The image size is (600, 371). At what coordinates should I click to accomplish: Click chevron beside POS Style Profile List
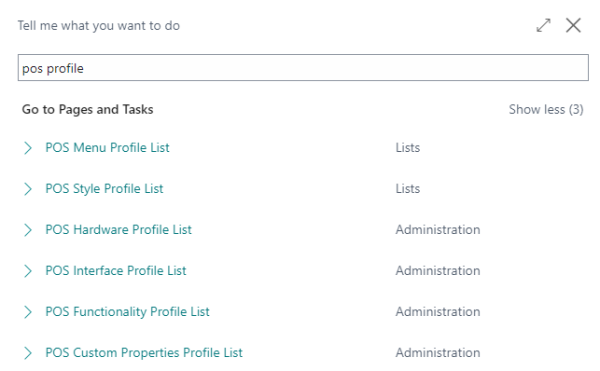click(x=28, y=189)
